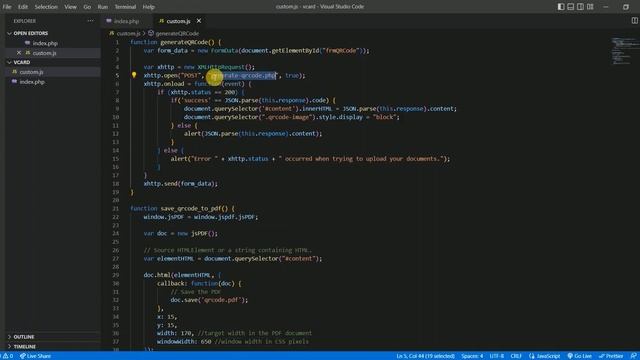Collapse the VCARD folder section

click(x=22, y=62)
